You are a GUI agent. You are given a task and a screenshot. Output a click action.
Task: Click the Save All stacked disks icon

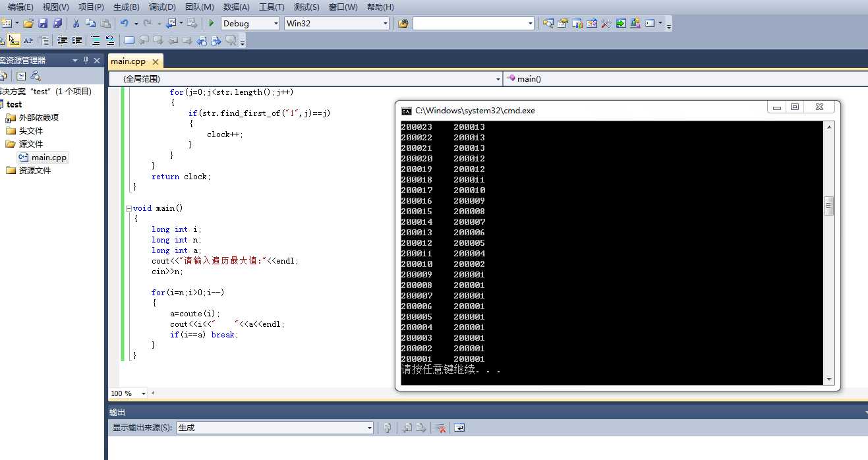pyautogui.click(x=57, y=23)
